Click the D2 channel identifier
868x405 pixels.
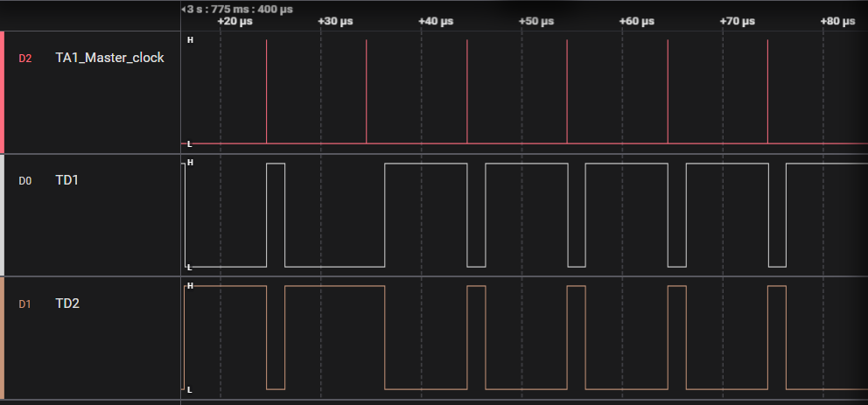pos(25,58)
